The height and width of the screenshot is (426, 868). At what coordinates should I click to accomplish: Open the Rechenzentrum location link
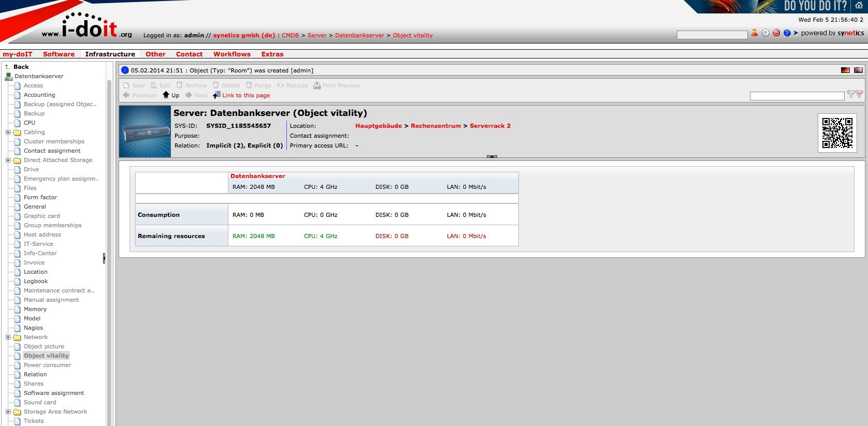436,126
